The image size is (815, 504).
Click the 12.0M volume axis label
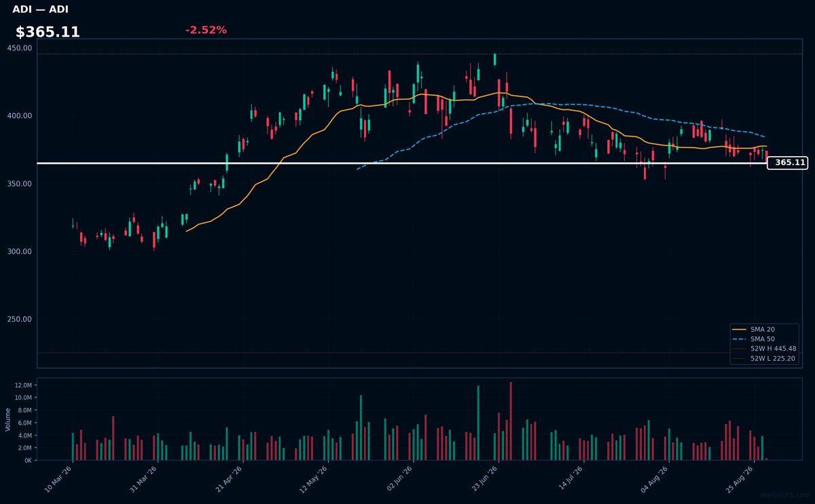(23, 385)
